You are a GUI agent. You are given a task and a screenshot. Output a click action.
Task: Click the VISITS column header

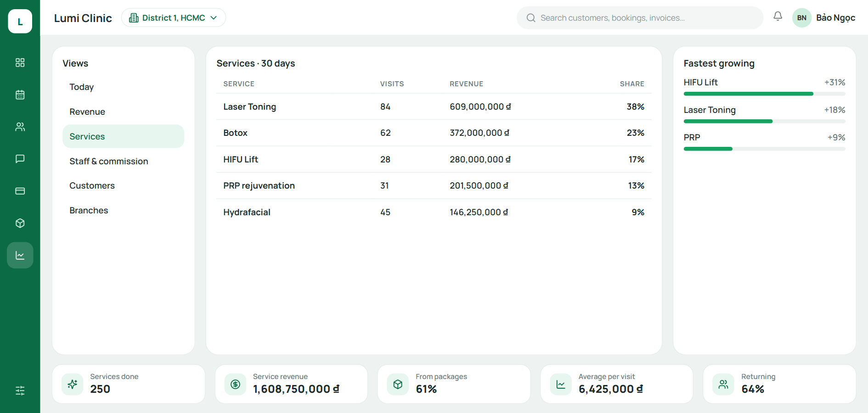coord(392,84)
